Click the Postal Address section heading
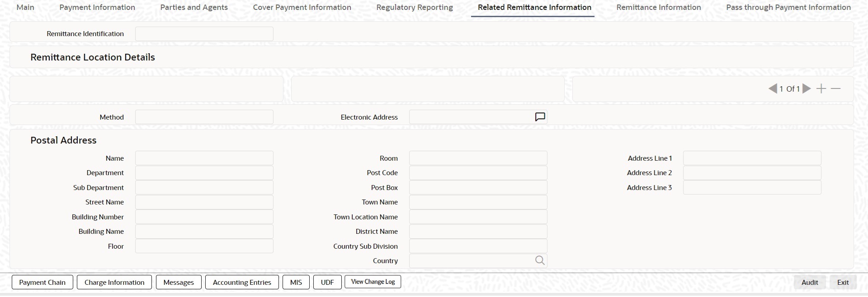The image size is (868, 297). [63, 140]
